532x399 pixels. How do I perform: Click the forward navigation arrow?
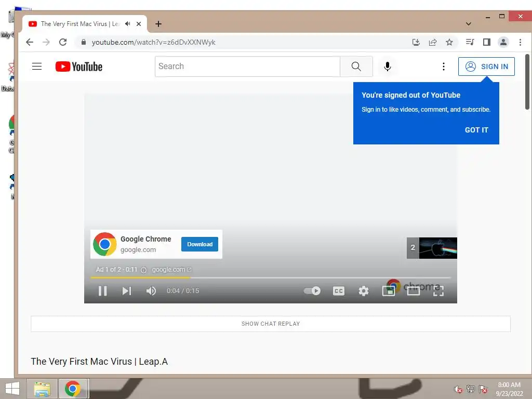click(x=46, y=42)
